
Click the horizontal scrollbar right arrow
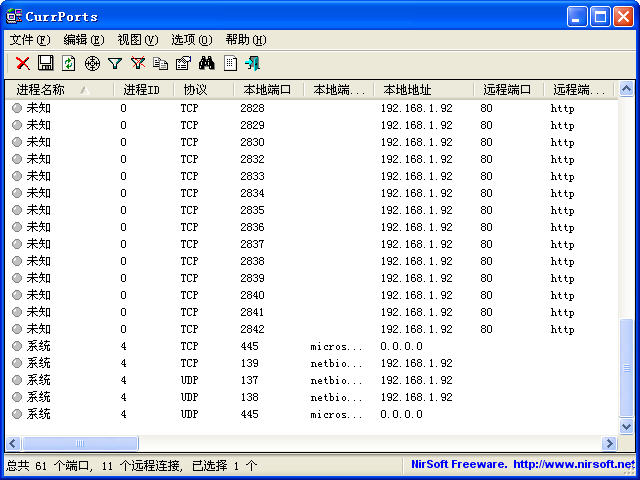[609, 443]
